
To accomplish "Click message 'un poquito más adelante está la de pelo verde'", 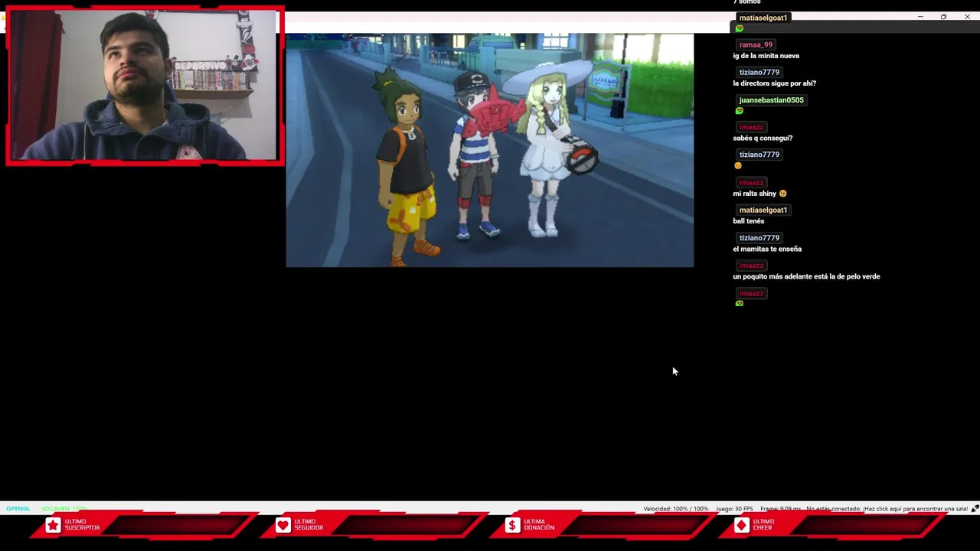I will tap(806, 276).
